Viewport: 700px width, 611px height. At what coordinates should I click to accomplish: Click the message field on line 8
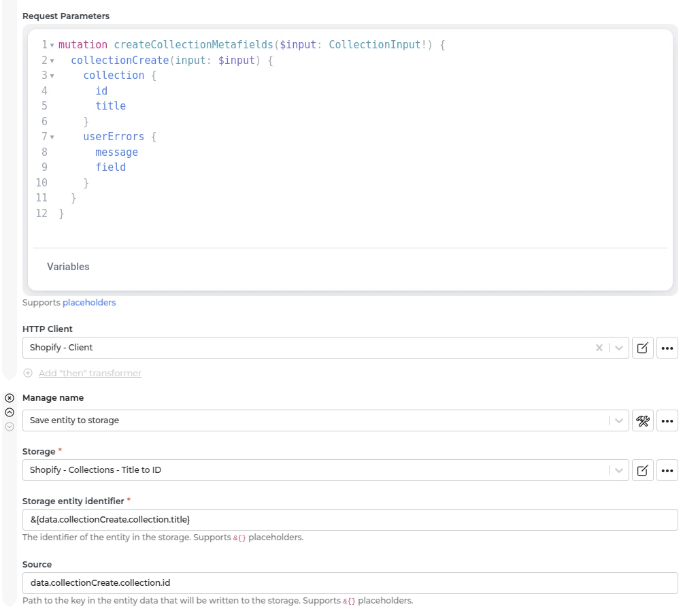coord(116,152)
